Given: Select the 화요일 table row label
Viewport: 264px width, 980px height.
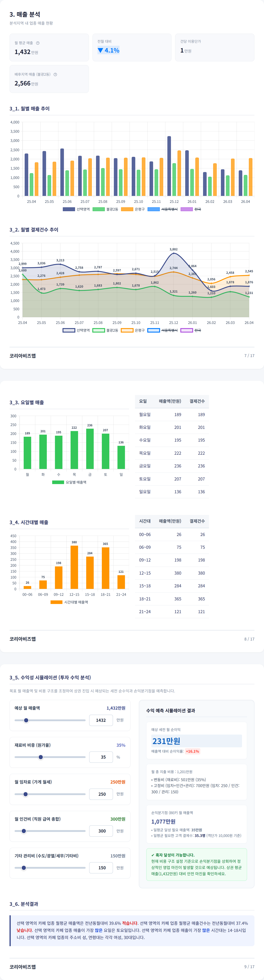Looking at the screenshot, I should [145, 427].
